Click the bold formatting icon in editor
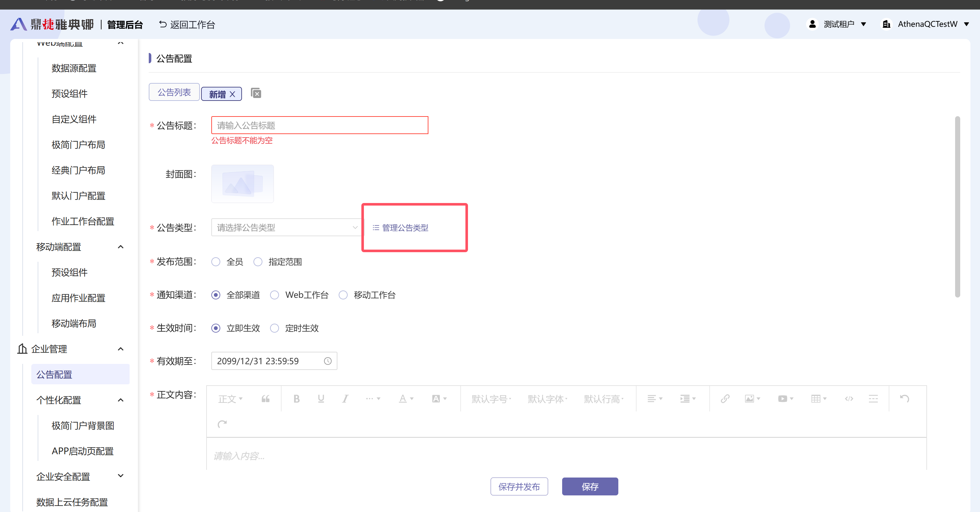 coord(296,399)
